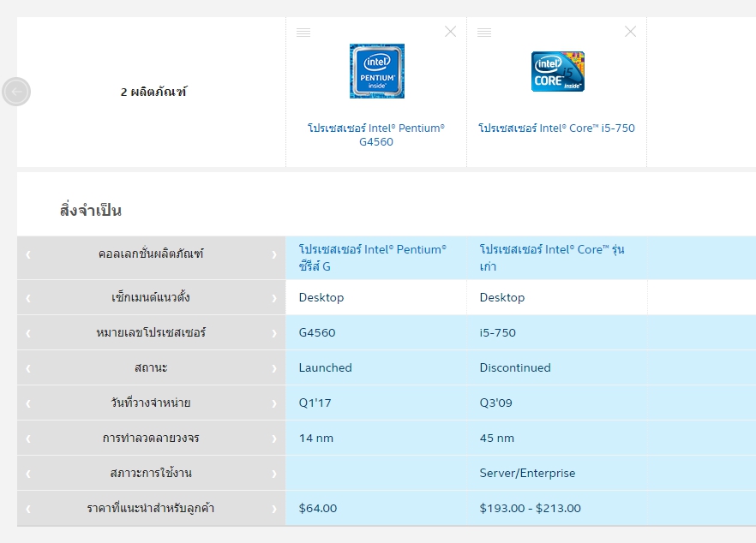This screenshot has height=543, width=756.
Task: Click the สิ่งจำเป็น section heading
Action: tap(91, 210)
